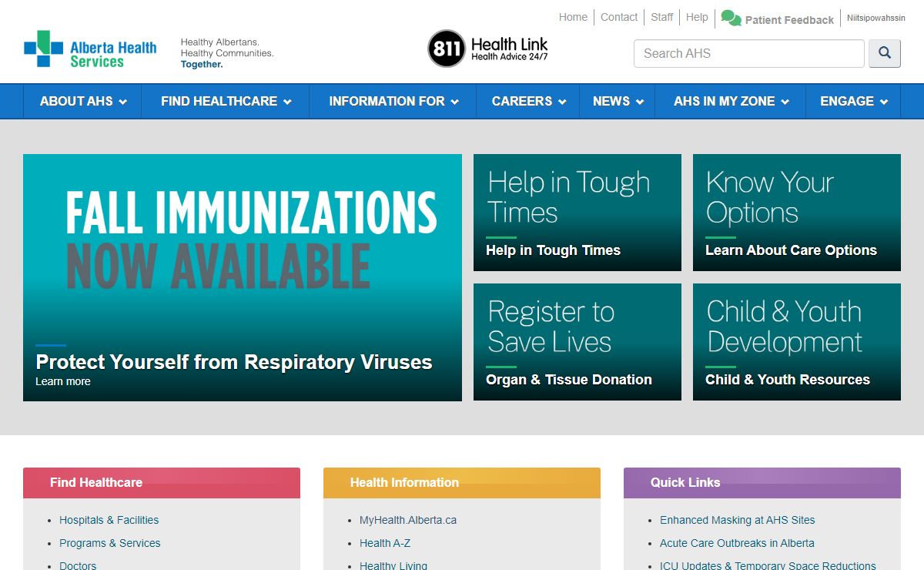Focus the Search AHS input field
The image size is (924, 570).
pos(749,53)
